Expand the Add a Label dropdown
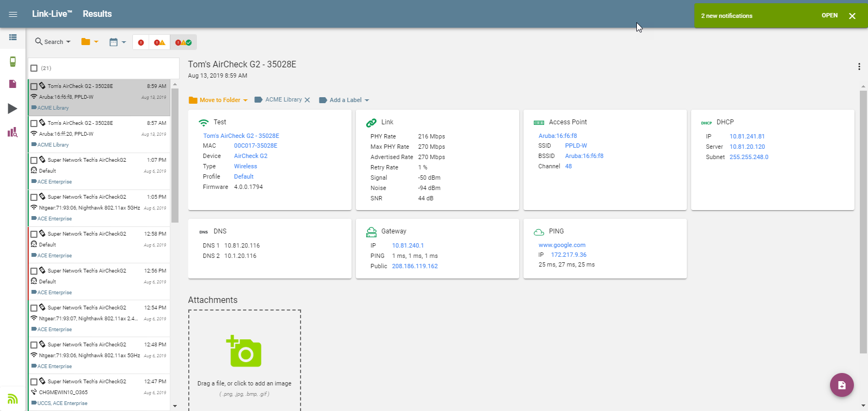The height and width of the screenshot is (411, 868). click(344, 100)
